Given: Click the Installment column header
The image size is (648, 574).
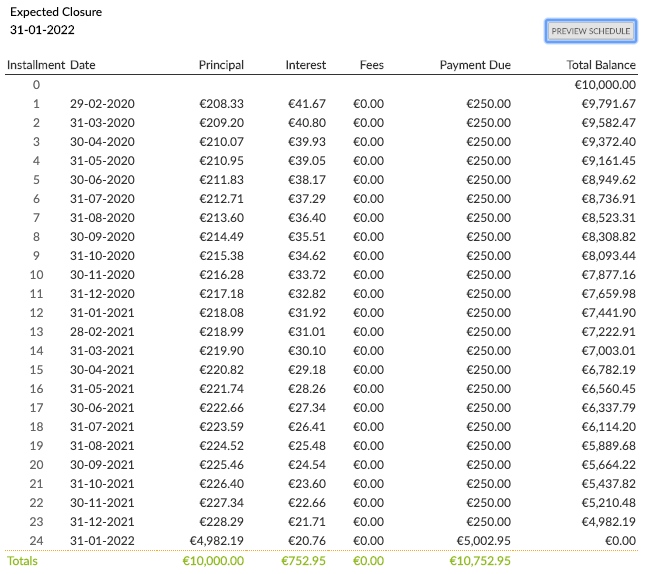Looking at the screenshot, I should pyautogui.click(x=36, y=65).
